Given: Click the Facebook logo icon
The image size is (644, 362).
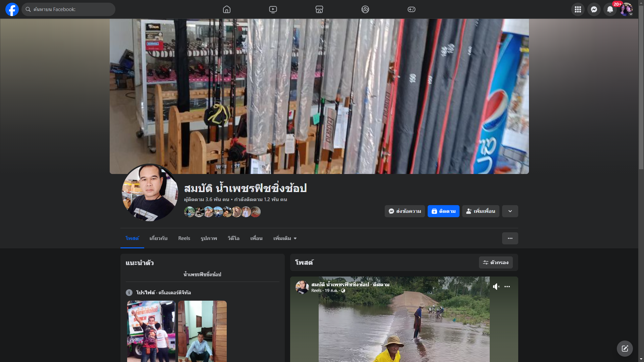Looking at the screenshot, I should [12, 9].
